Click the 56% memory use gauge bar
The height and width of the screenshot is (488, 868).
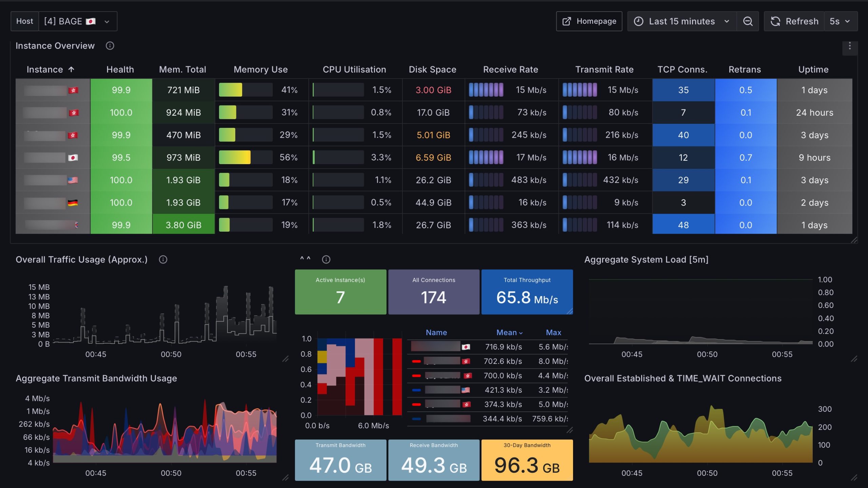tap(246, 157)
